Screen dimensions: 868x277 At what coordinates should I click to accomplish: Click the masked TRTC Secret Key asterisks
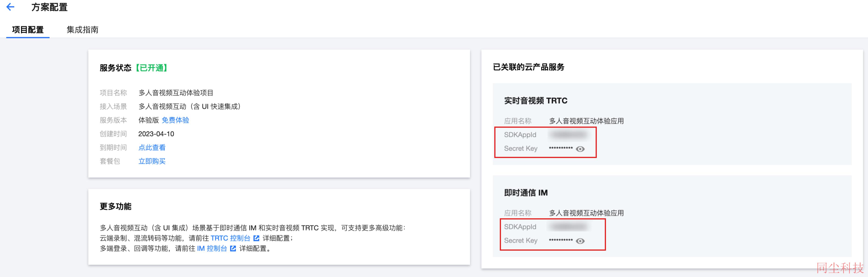point(561,149)
